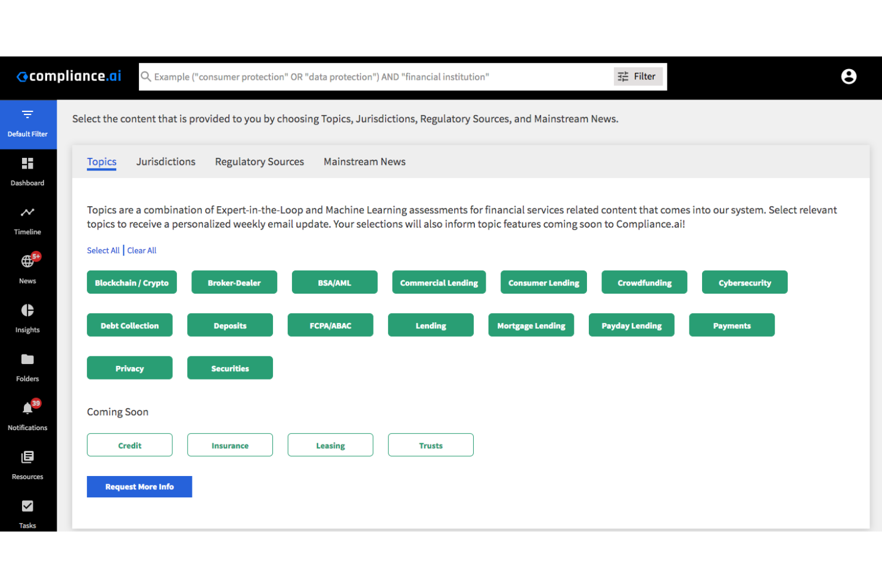Browse your Folders
The image size is (882, 588).
pyautogui.click(x=27, y=367)
